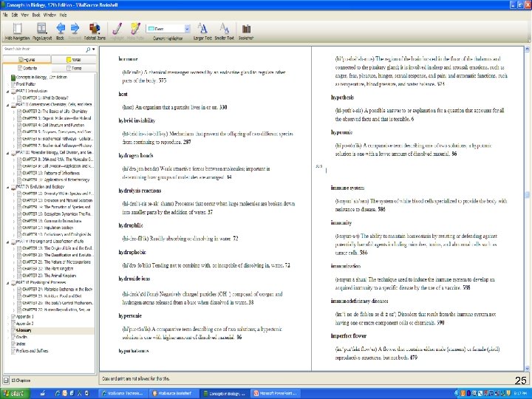This screenshot has width=532, height=399.
Task: Switch to the Contents tab
Action: (27, 68)
